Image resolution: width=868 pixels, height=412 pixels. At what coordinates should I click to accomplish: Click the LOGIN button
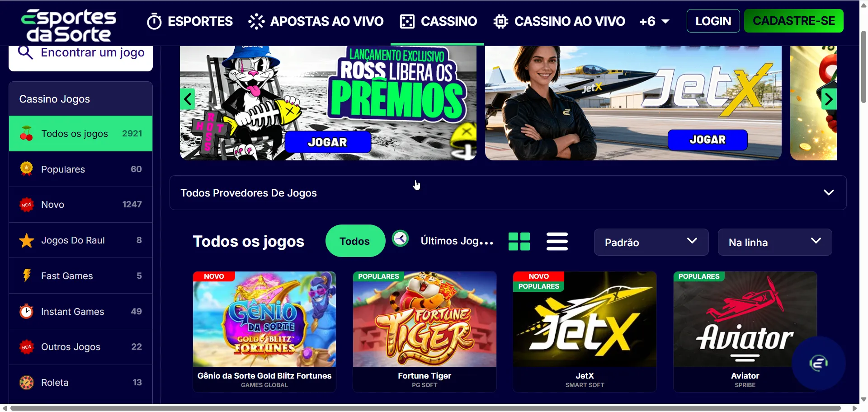[713, 21]
